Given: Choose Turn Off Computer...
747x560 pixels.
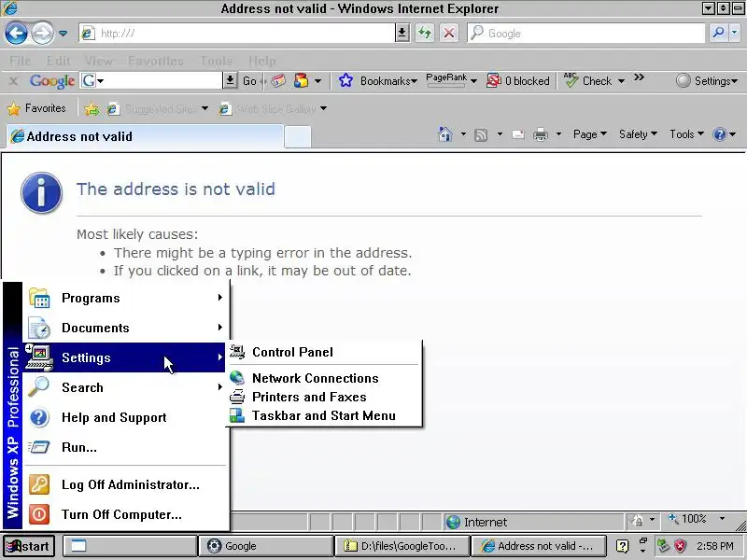Looking at the screenshot, I should [124, 514].
